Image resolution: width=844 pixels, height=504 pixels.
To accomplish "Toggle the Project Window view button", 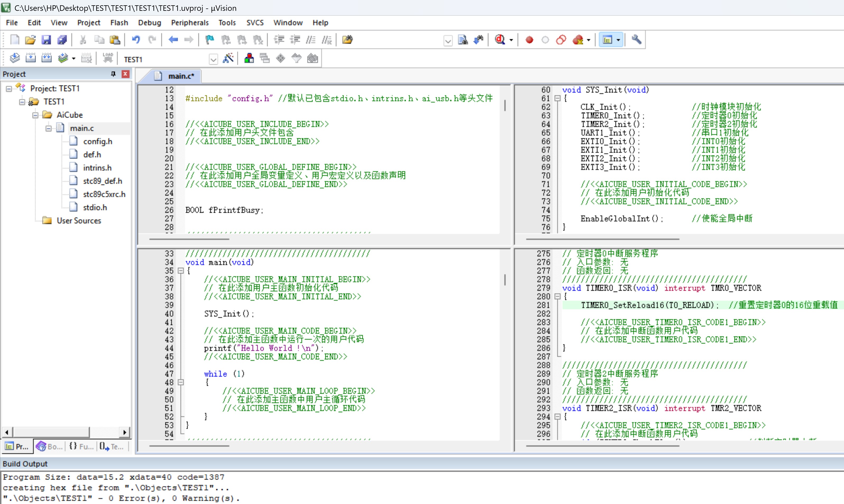I will click(607, 40).
